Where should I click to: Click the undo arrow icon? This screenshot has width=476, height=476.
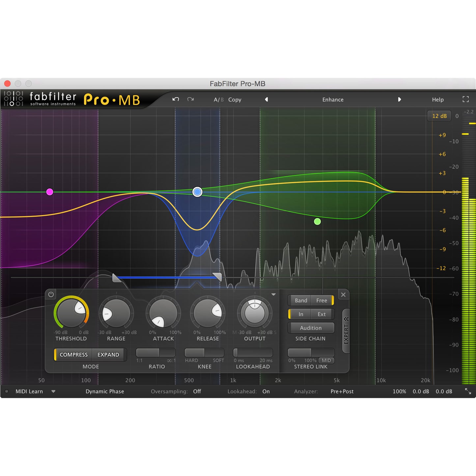pos(176,99)
